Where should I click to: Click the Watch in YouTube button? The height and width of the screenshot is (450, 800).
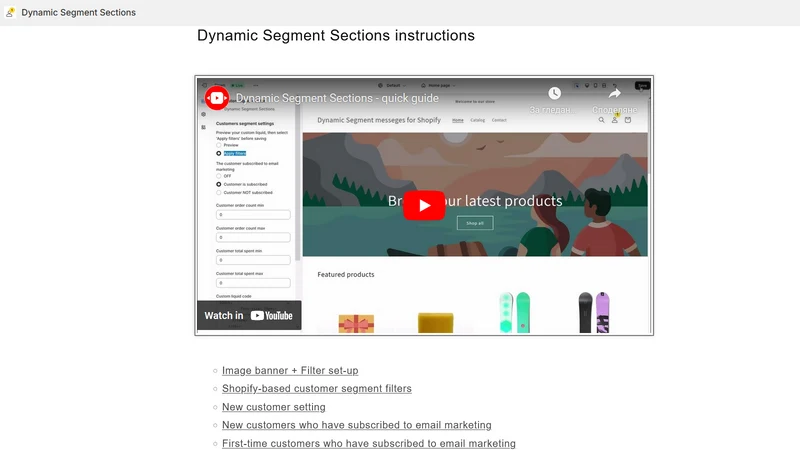[x=249, y=315]
